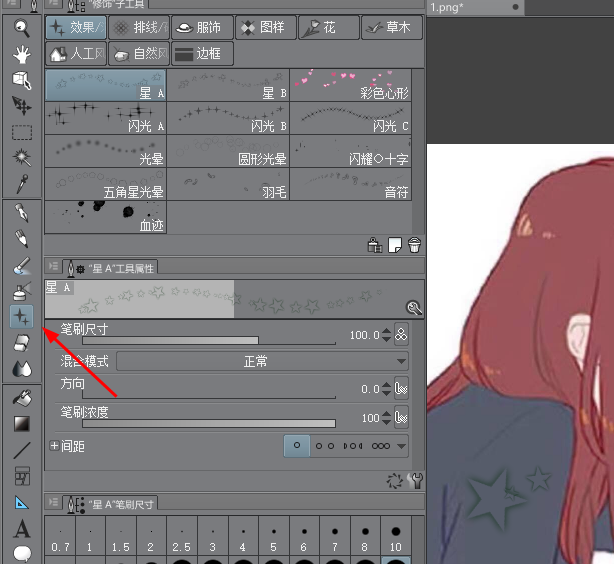Viewport: 614px width, 564px height.
Task: Open the tool property palette menu button
Action: [53, 266]
